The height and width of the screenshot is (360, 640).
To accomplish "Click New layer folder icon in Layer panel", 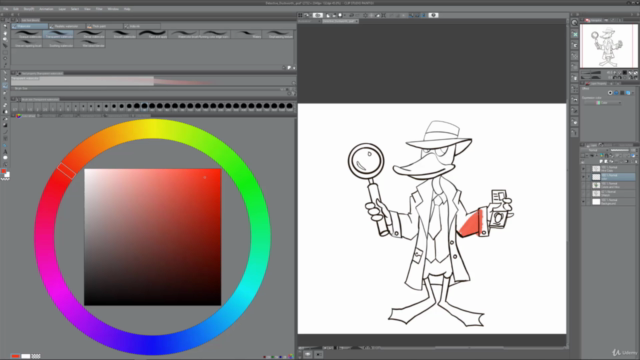I will tap(611, 162).
